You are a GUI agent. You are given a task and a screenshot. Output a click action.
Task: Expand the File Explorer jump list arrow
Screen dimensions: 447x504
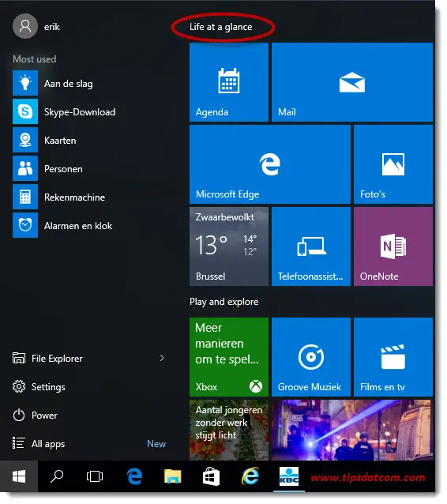point(162,358)
